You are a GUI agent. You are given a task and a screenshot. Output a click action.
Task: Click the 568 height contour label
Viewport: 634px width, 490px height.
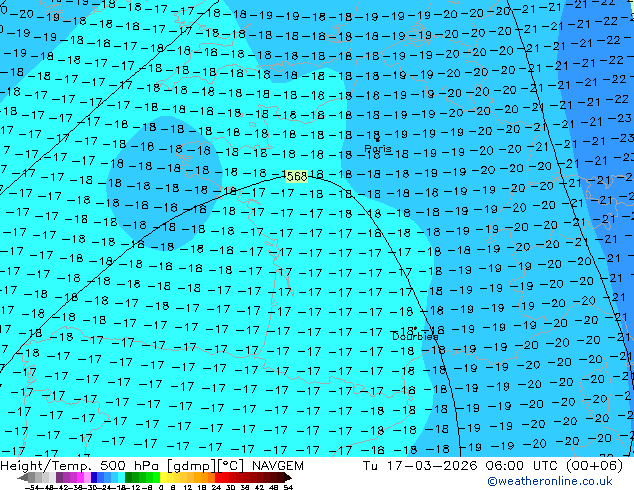tap(297, 177)
